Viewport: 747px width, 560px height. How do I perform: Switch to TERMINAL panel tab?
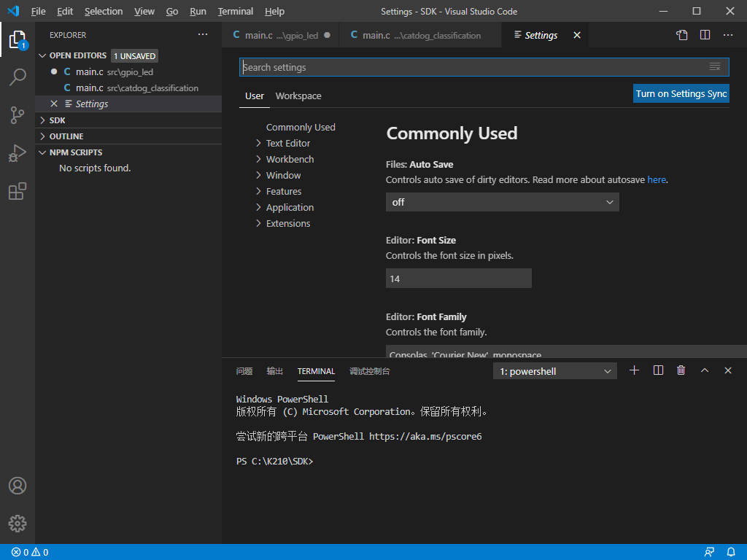click(x=316, y=371)
